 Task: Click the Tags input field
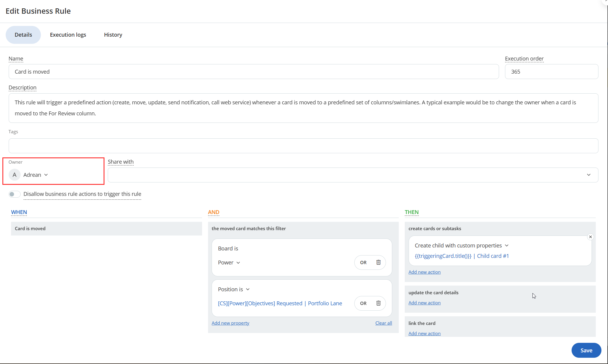[303, 146]
